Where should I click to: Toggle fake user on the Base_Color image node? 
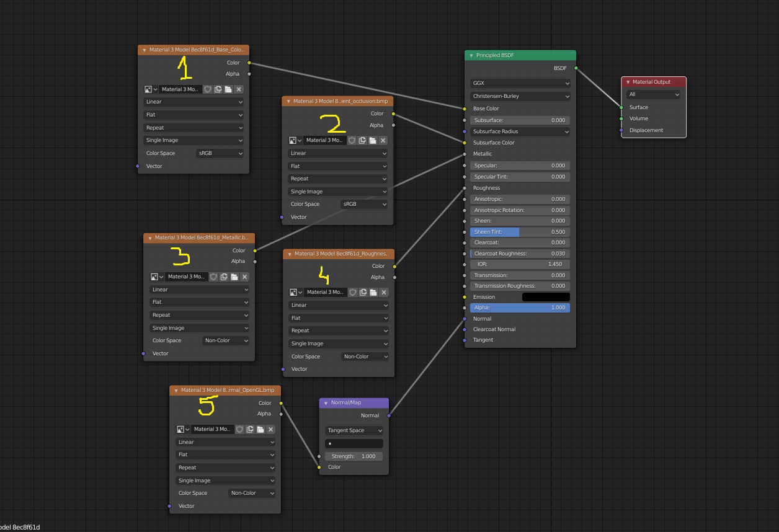[208, 90]
